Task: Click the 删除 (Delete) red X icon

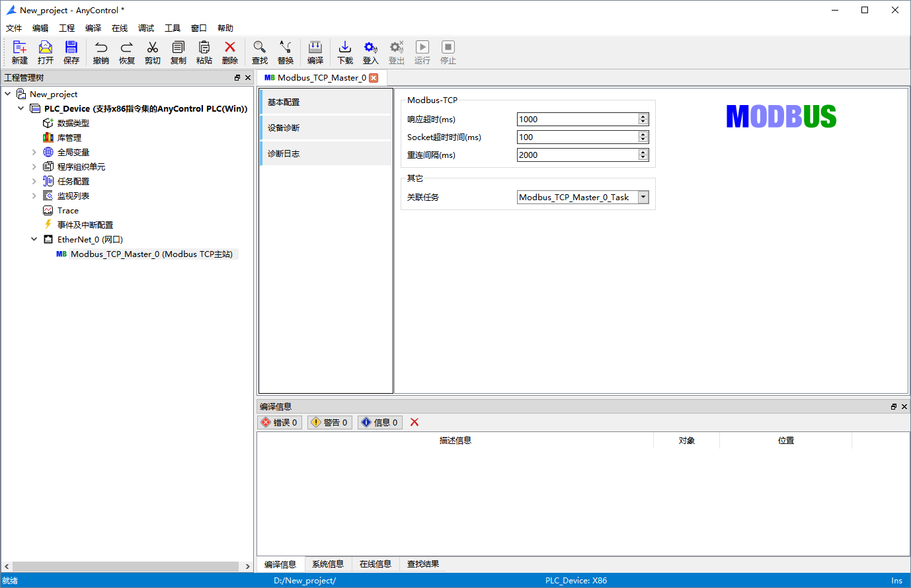Action: tap(230, 47)
